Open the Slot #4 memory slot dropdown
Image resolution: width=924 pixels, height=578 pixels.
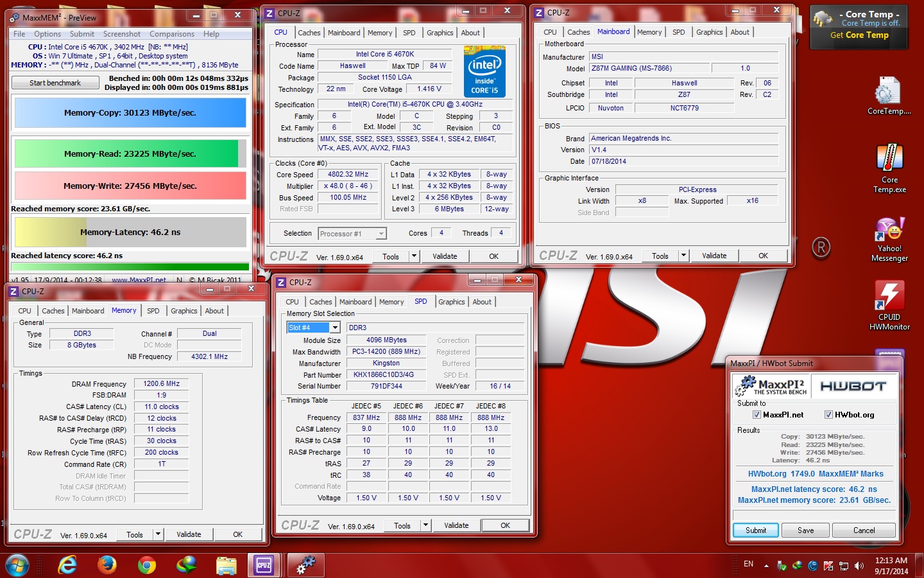[335, 328]
